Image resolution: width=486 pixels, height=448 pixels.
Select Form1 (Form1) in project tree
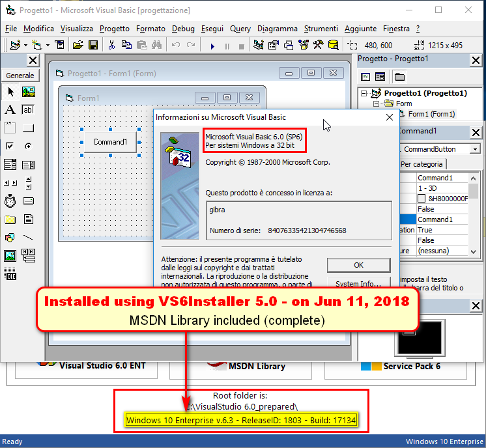431,114
